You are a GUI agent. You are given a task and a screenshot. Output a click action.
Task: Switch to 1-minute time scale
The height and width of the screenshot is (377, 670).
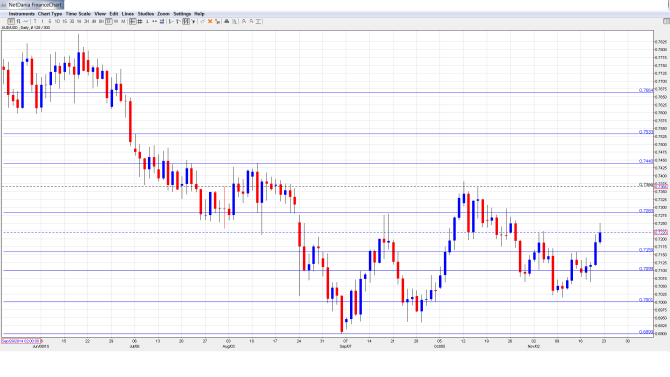(x=42, y=21)
